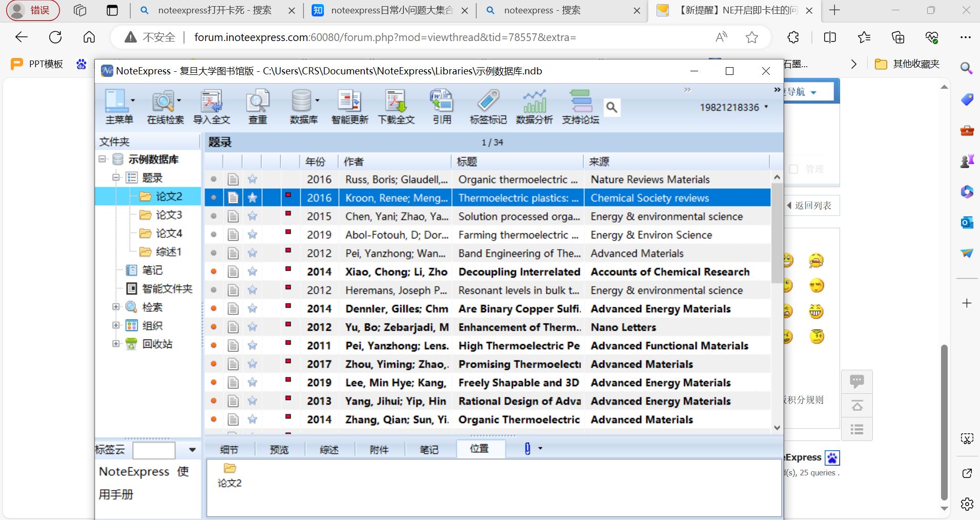Select the 智能文件夹 tree item

pyautogui.click(x=167, y=288)
